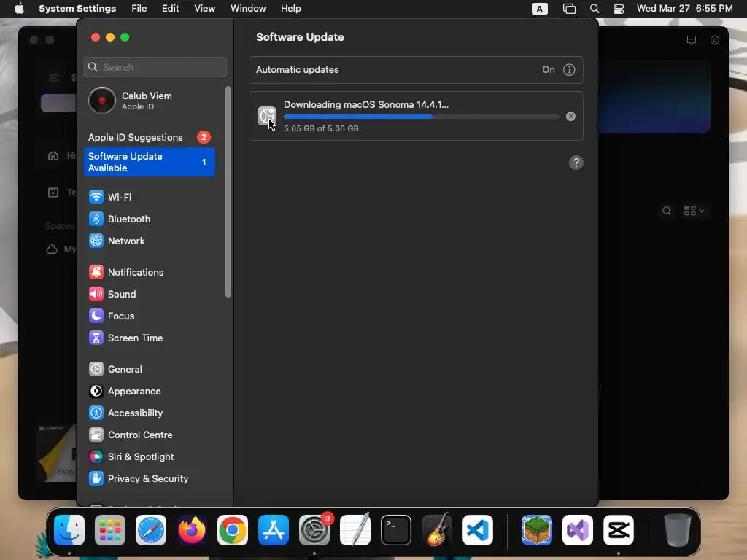The image size is (747, 560).
Task: Open Apple ID Suggestions
Action: [x=149, y=137]
